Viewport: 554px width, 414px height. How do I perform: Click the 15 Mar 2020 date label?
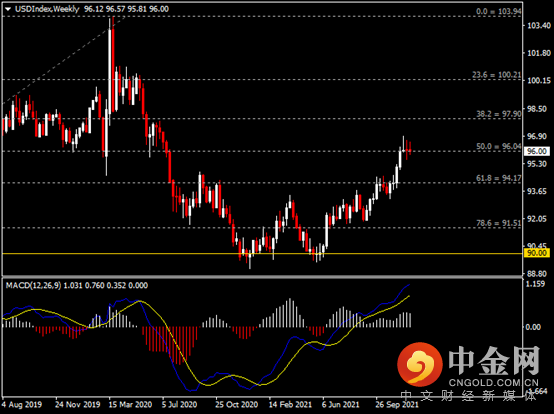click(x=130, y=405)
